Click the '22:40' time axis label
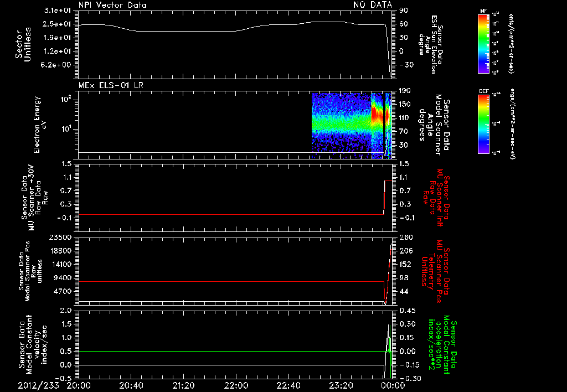The width and height of the screenshot is (567, 392). (x=288, y=385)
